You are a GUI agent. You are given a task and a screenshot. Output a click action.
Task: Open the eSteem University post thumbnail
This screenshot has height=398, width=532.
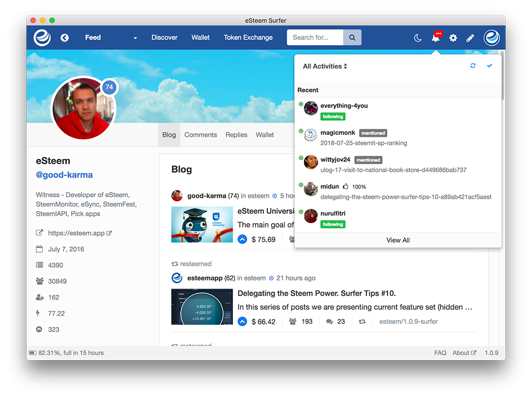pos(202,224)
